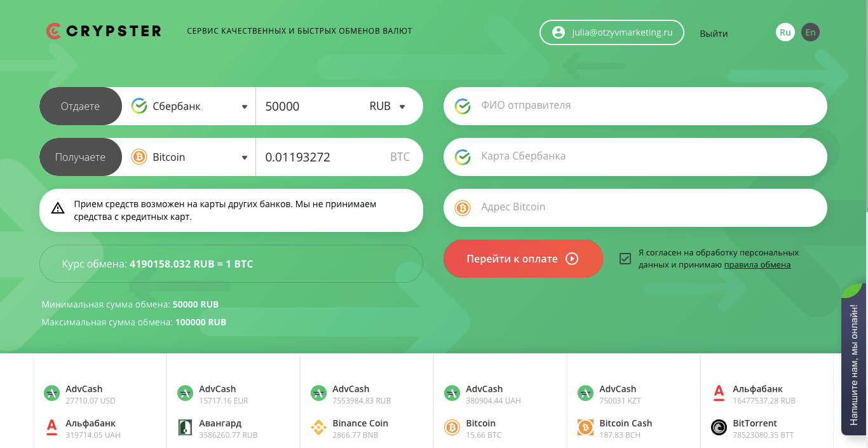Click Sberbank icon in Карта Сбербанка field
The height and width of the screenshot is (448, 868).
point(463,157)
